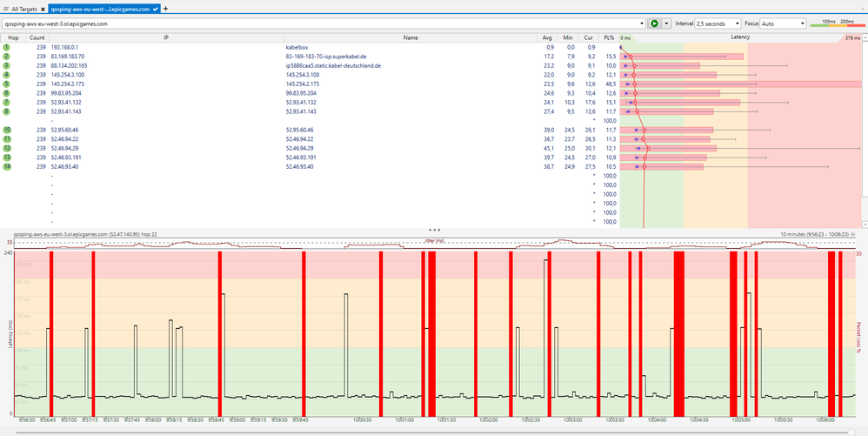
Task: Click the hop 1 green status icon
Action: click(x=6, y=47)
